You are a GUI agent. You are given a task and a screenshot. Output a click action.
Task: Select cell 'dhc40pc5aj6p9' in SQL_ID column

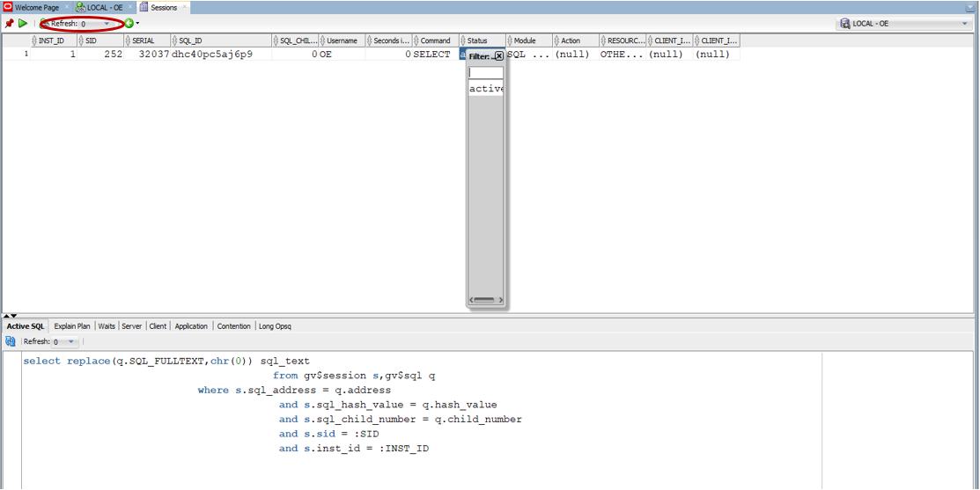(221, 55)
